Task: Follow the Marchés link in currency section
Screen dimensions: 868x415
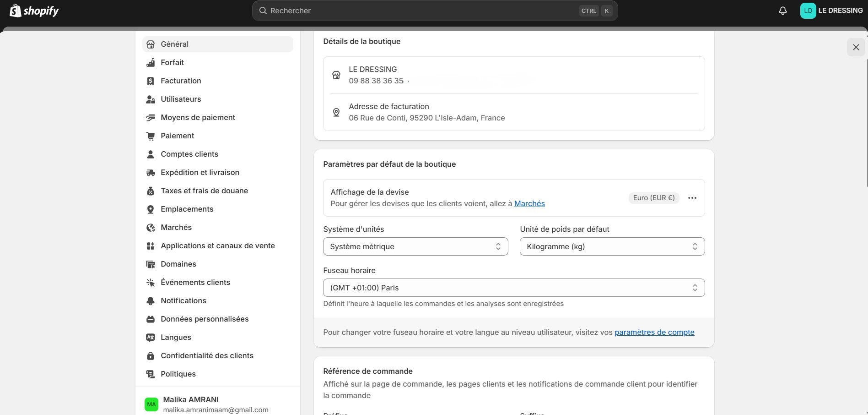Action: (529, 203)
